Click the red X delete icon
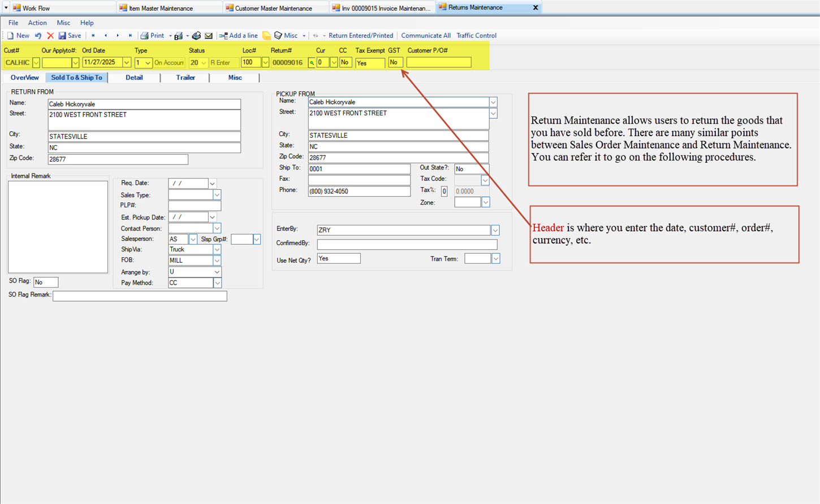Image resolution: width=820 pixels, height=504 pixels. click(50, 36)
